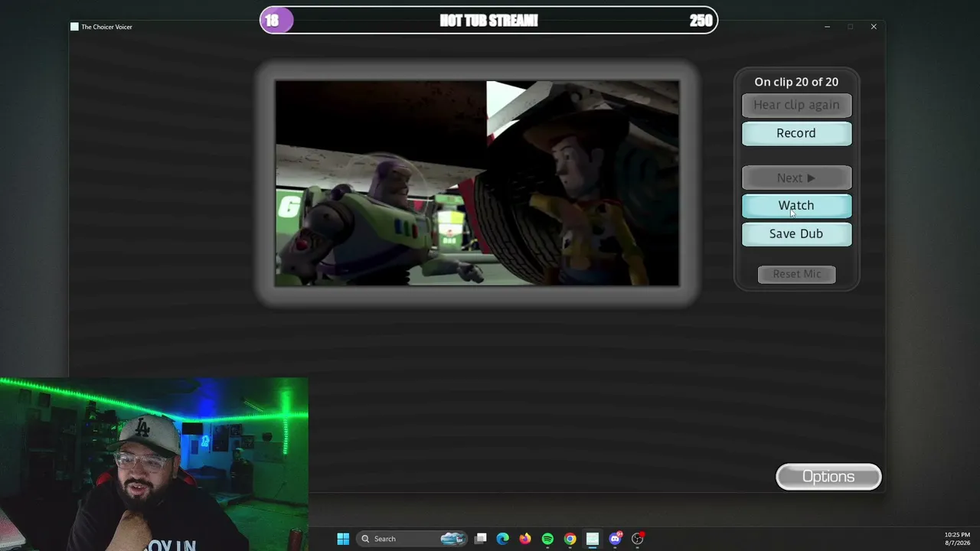980x551 pixels.
Task: Click the HOT TUB STREAM! goal bar
Action: (488, 21)
